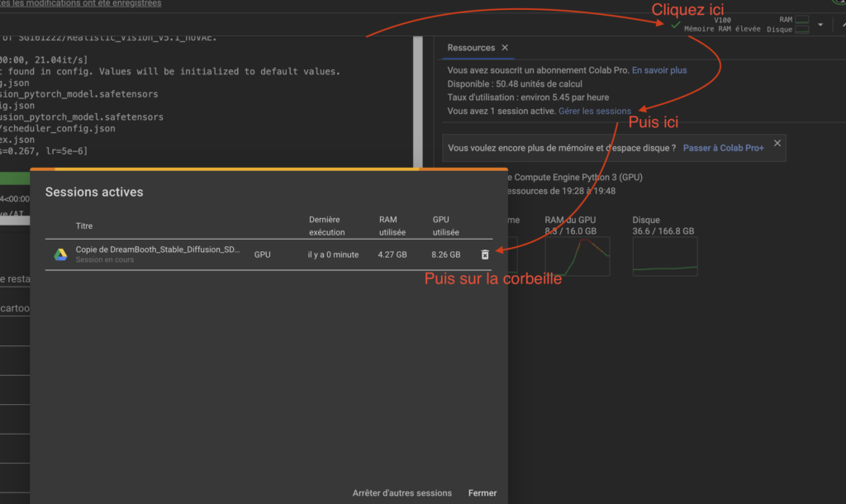The image size is (846, 504).
Task: Click the output pane vertical scrollbar
Action: (417, 102)
